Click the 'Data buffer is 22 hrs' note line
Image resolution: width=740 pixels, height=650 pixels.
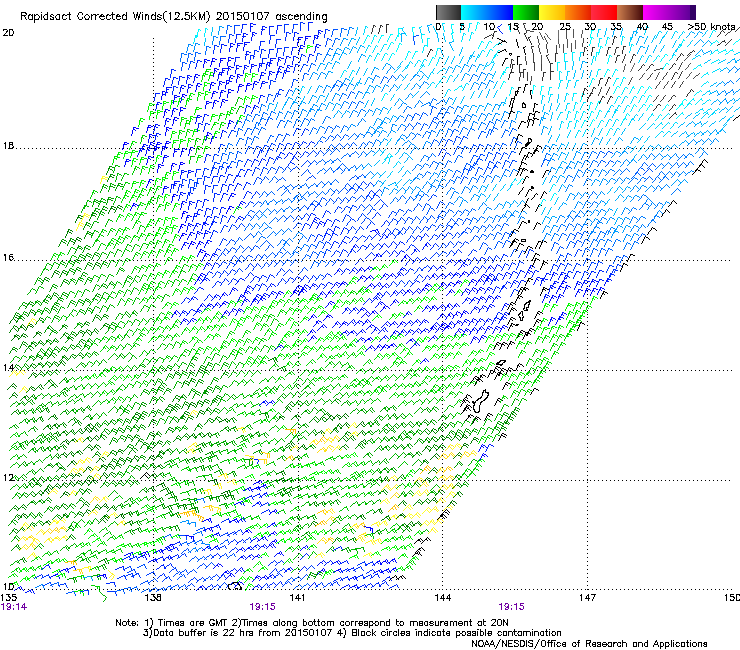coord(352,633)
